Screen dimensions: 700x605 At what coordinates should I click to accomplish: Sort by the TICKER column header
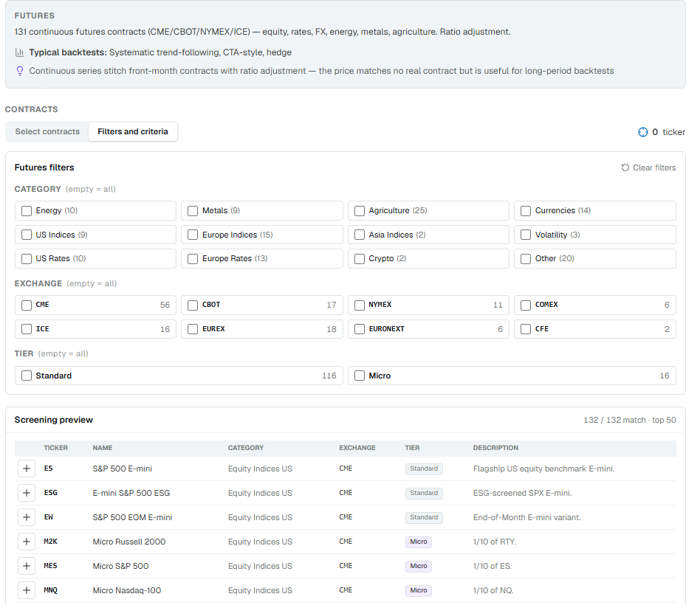56,448
